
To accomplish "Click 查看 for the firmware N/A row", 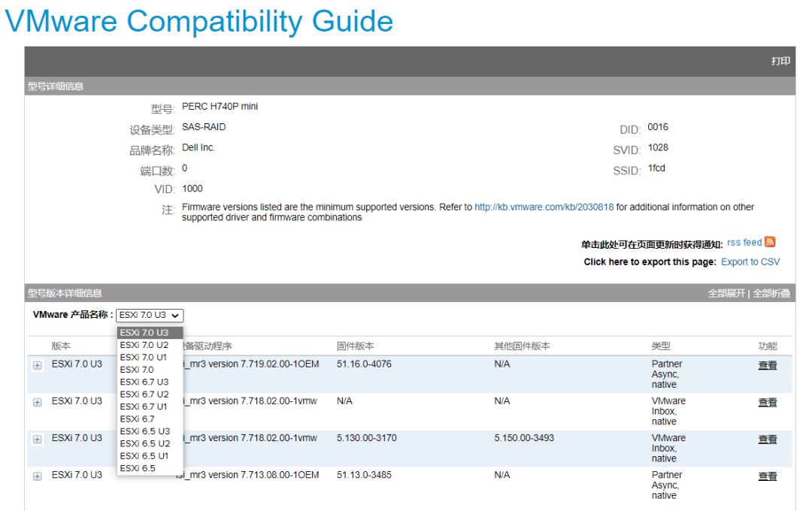I will point(768,402).
